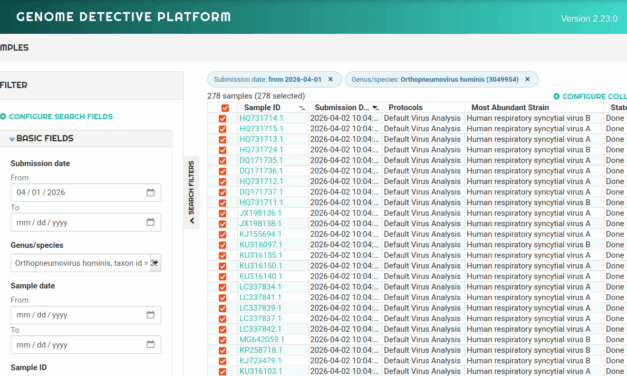627x376 pixels.
Task: Uncheck the checkbox for sample JX198136.1
Action: coord(222,213)
